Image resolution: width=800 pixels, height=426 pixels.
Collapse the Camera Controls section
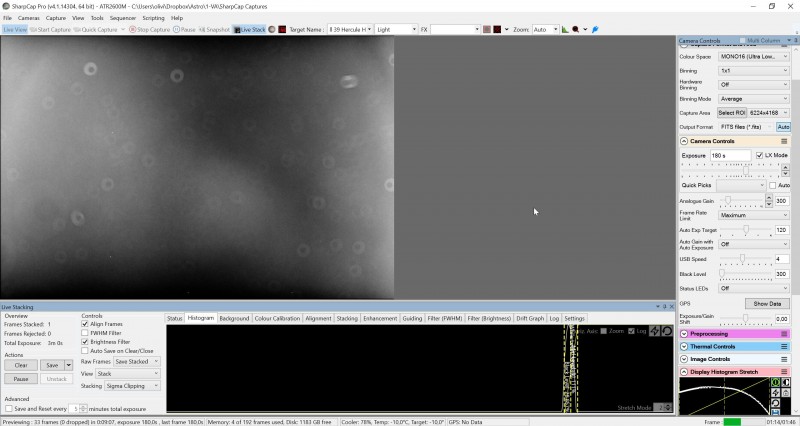click(684, 141)
